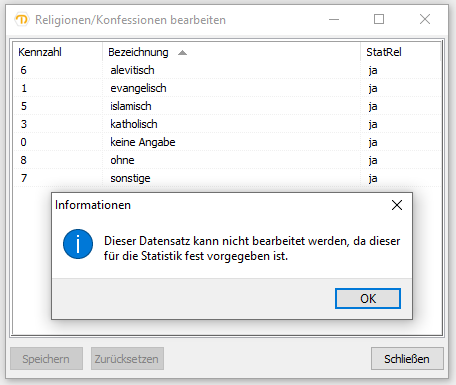Screen dimensions: 456x385
Task: Confirm the message with OK button
Action: pos(368,298)
